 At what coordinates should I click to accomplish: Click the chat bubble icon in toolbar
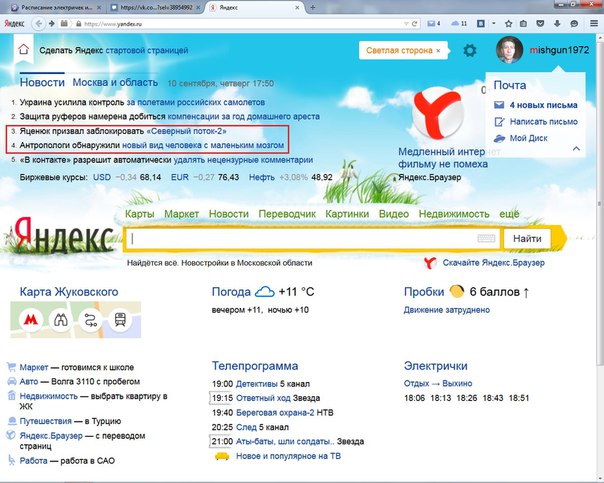[x=574, y=23]
